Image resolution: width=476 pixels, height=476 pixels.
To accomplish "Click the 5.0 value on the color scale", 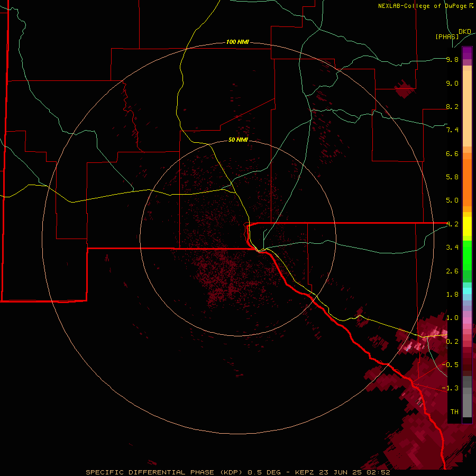I will tap(452, 200).
